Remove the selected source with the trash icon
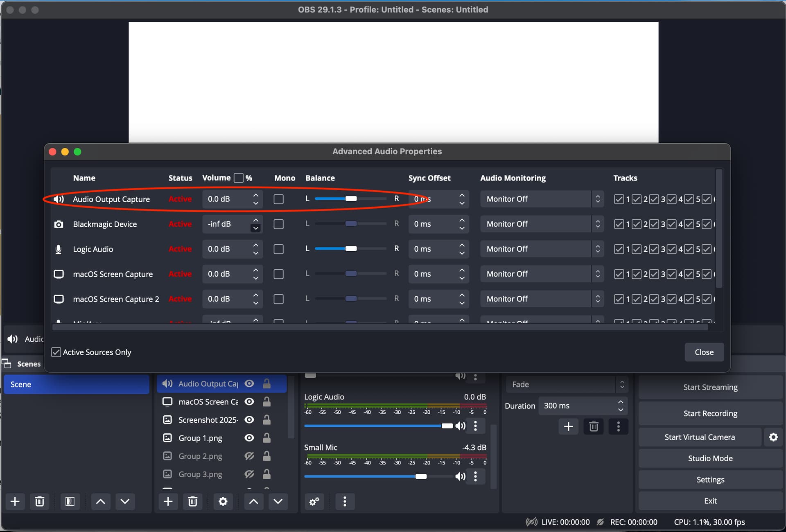786x532 pixels. tap(192, 501)
